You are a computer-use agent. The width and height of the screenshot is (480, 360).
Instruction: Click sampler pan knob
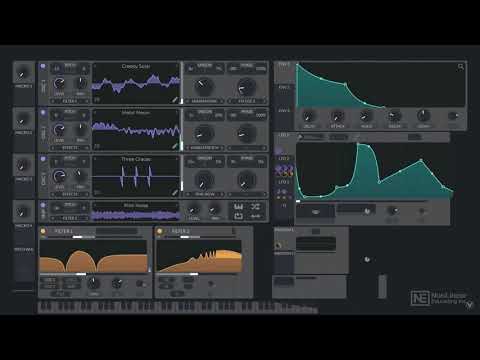tap(213, 210)
